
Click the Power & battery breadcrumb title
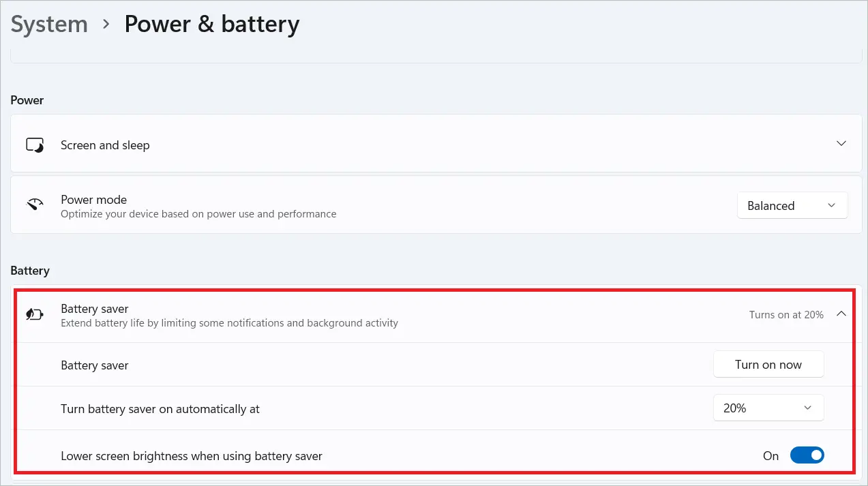pos(211,24)
